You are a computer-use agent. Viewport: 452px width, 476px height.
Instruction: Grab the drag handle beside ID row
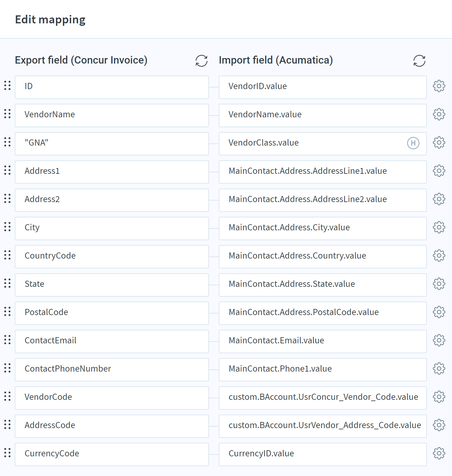(7, 86)
